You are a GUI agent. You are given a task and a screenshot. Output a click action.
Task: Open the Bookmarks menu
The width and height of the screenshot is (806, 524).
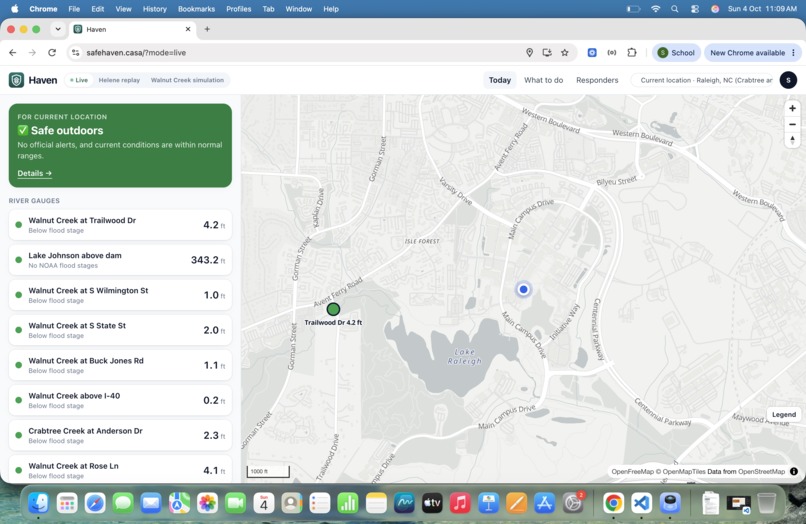click(x=196, y=9)
